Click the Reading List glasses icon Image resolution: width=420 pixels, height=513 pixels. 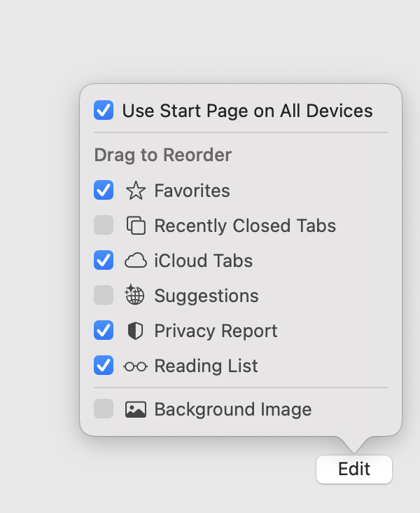[135, 366]
